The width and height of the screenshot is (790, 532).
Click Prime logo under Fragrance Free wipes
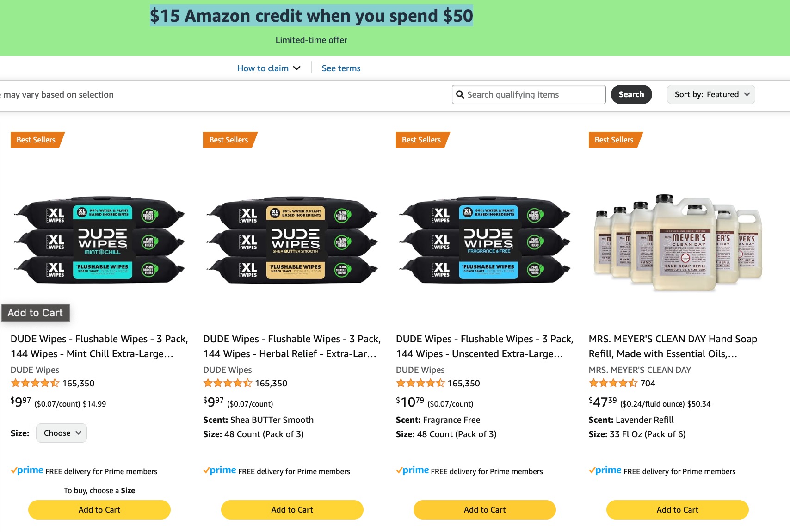[413, 470]
